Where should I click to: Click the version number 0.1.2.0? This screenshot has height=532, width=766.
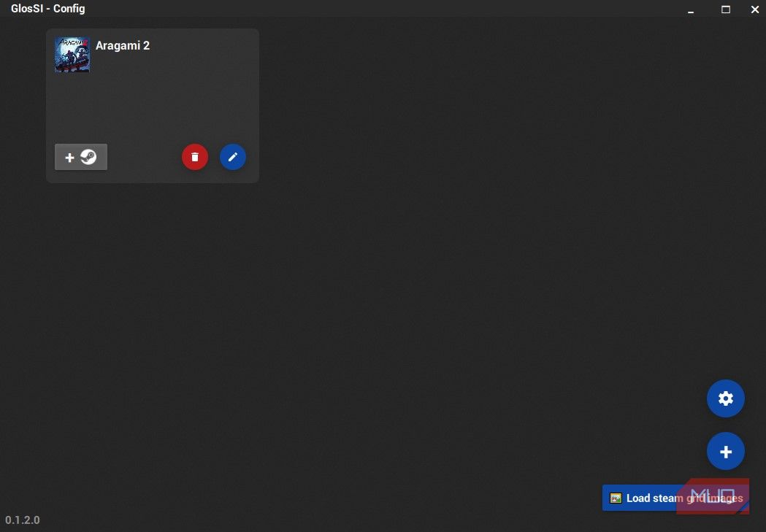[x=21, y=520]
